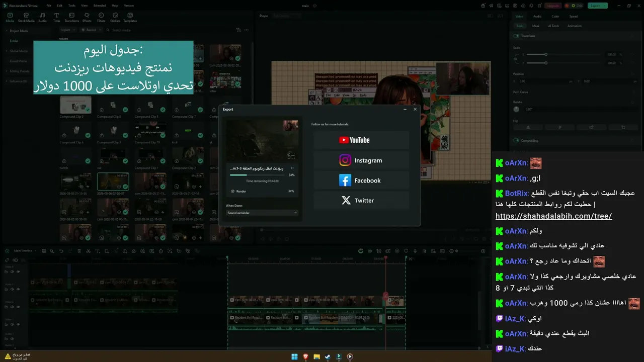The width and height of the screenshot is (644, 362).
Task: Click the Split scissors icon in timeline toolbar
Action: pos(88,251)
